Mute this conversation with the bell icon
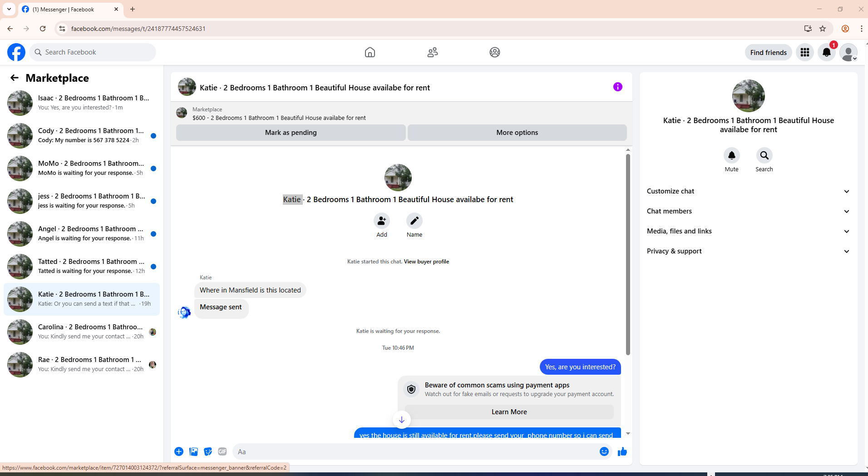 [x=732, y=155]
